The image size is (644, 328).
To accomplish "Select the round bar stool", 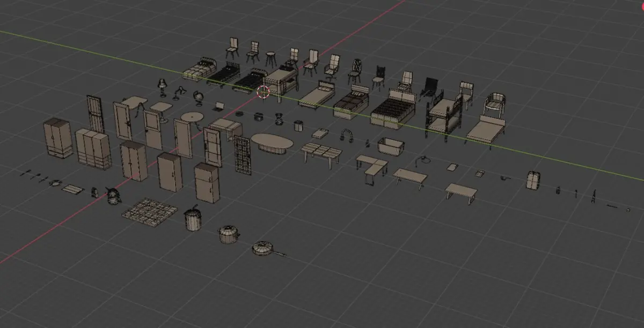I will (270, 59).
